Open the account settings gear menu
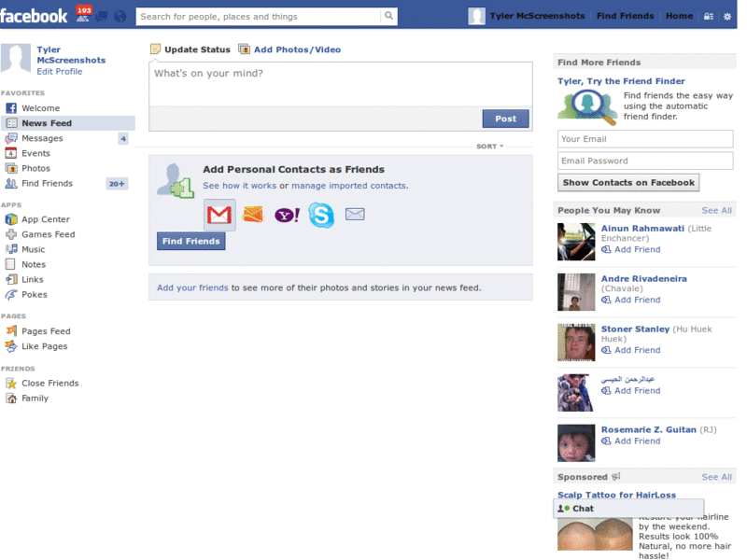The width and height of the screenshot is (747, 560). click(x=727, y=16)
